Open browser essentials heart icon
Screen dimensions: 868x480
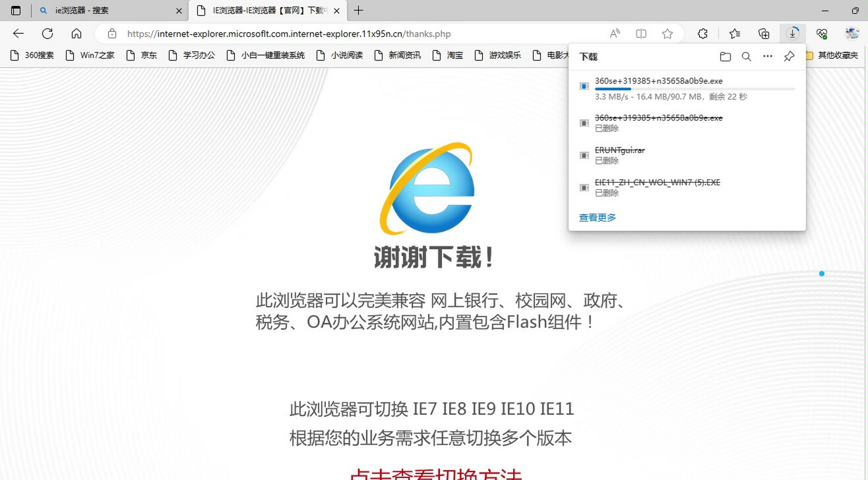(x=821, y=34)
